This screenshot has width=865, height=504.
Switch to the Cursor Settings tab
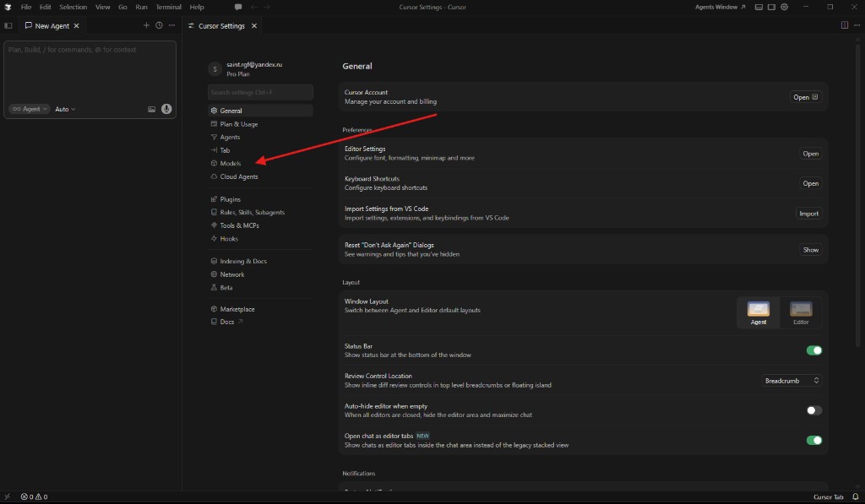click(x=222, y=26)
